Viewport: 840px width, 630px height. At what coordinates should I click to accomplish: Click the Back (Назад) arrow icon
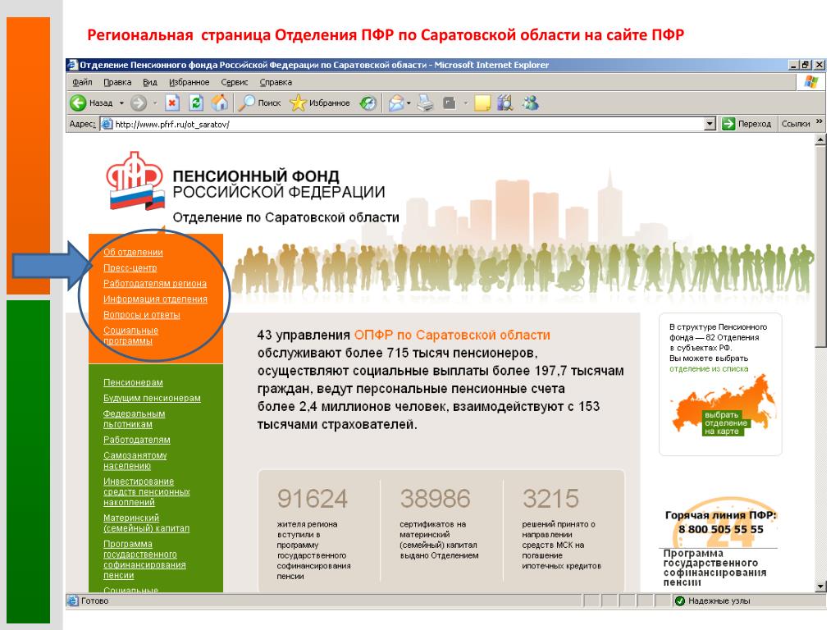78,103
